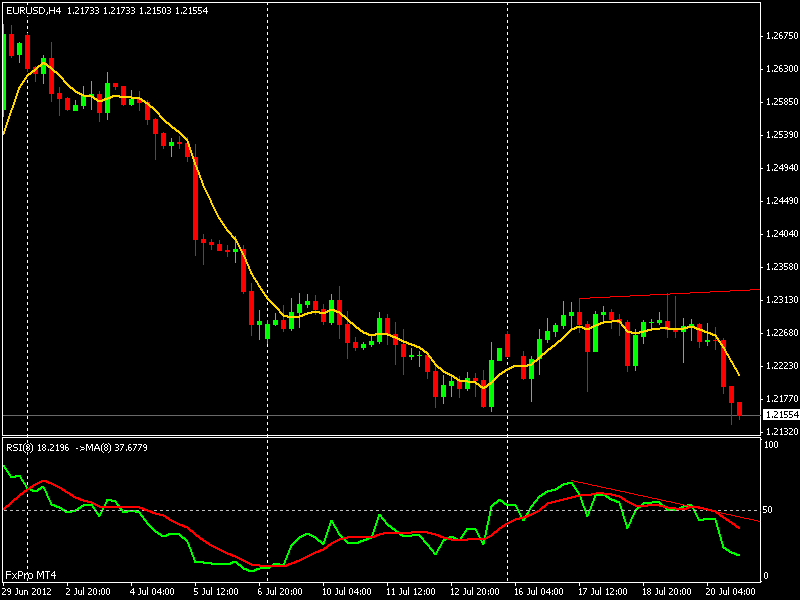Click the 17 Jul 12:00 time label
Screen dimensions: 800x600
click(x=603, y=592)
